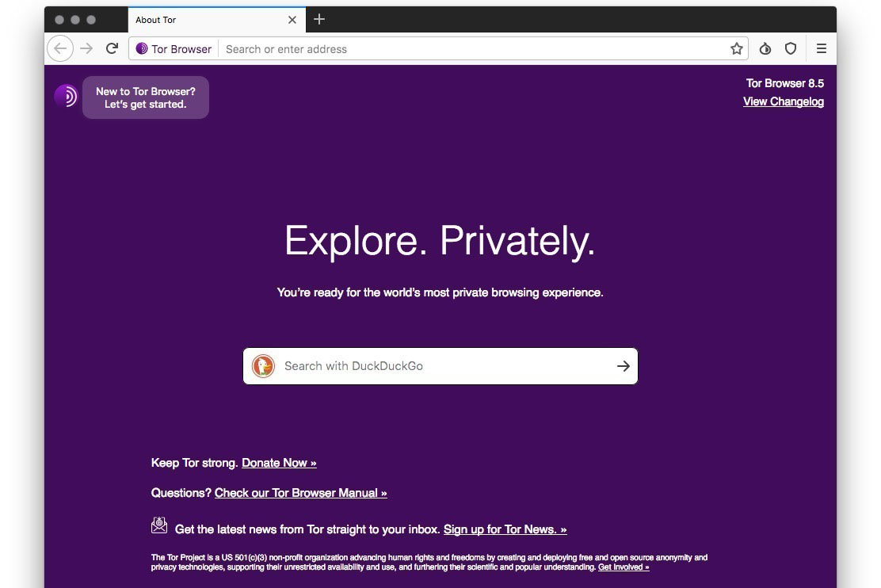Go back with the back arrow button
Image resolution: width=881 pixels, height=588 pixels.
click(x=60, y=49)
